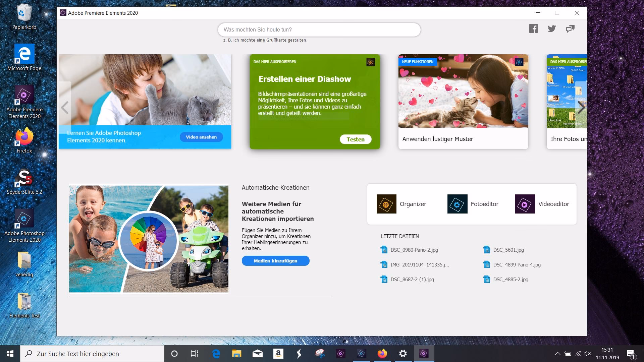Screen dimensions: 644x362
Task: Launch the Videoeditor icon
Action: click(x=525, y=204)
